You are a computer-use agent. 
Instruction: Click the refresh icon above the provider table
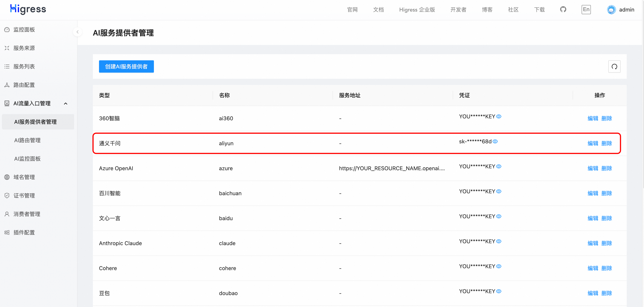(614, 66)
